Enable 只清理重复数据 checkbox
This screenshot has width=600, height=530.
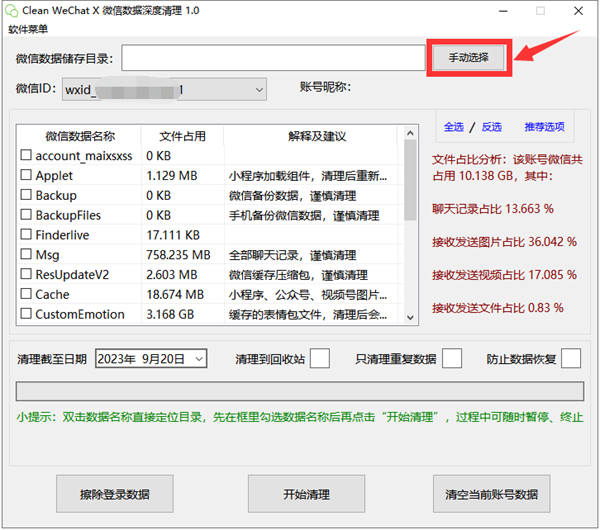pos(452,359)
